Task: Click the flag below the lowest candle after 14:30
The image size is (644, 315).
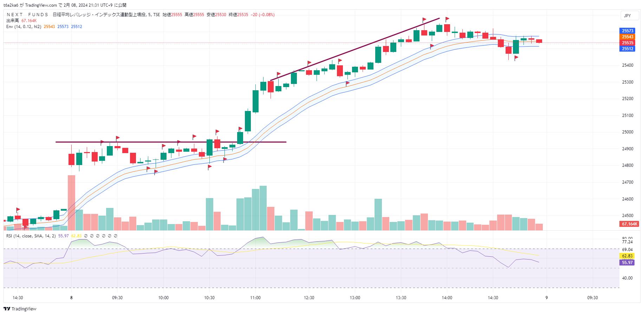Action: tap(516, 58)
